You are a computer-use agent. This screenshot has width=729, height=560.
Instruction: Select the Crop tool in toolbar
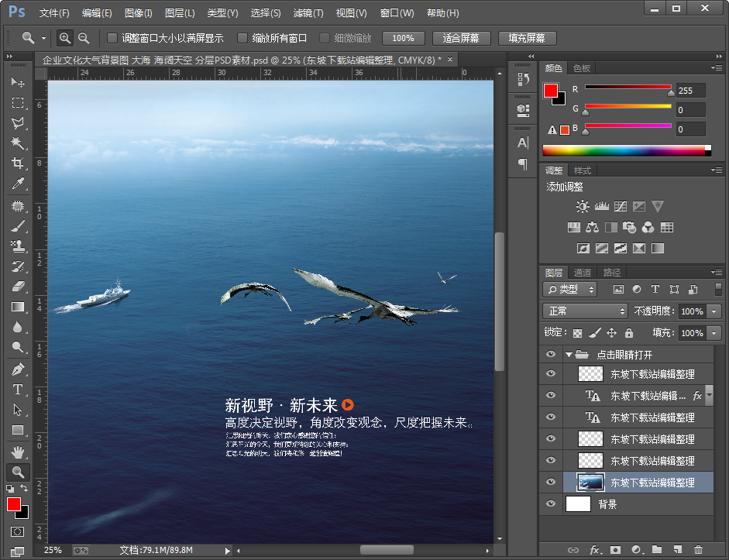point(17,163)
